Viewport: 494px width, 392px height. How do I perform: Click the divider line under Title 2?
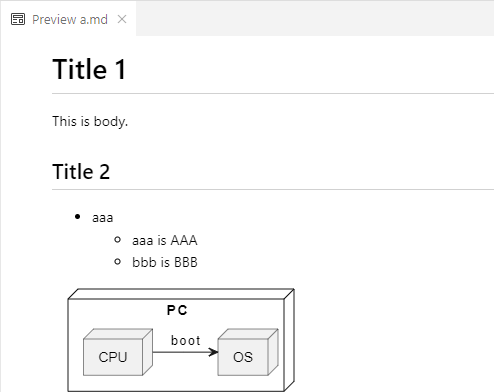273,189
